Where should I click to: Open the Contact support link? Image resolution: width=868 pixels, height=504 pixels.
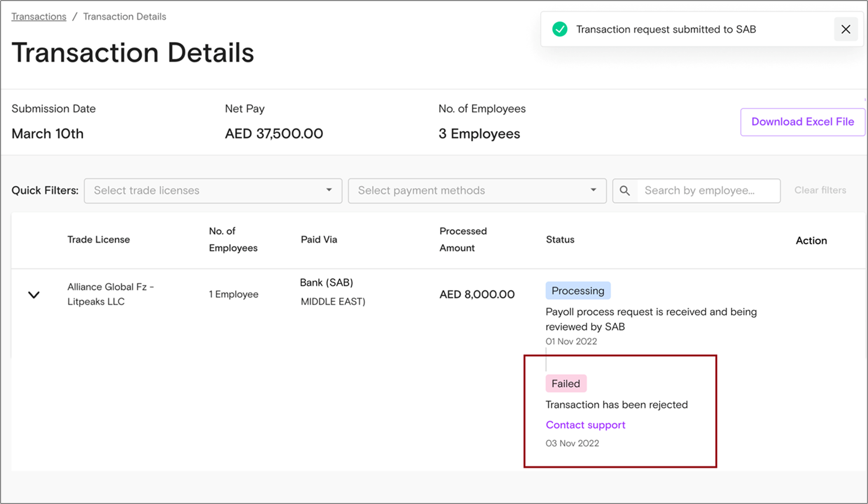[585, 425]
